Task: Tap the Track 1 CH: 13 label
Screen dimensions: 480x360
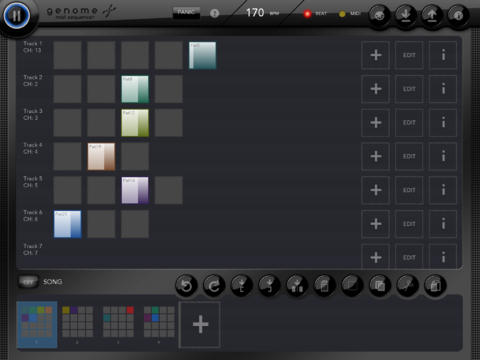Action: (32, 47)
